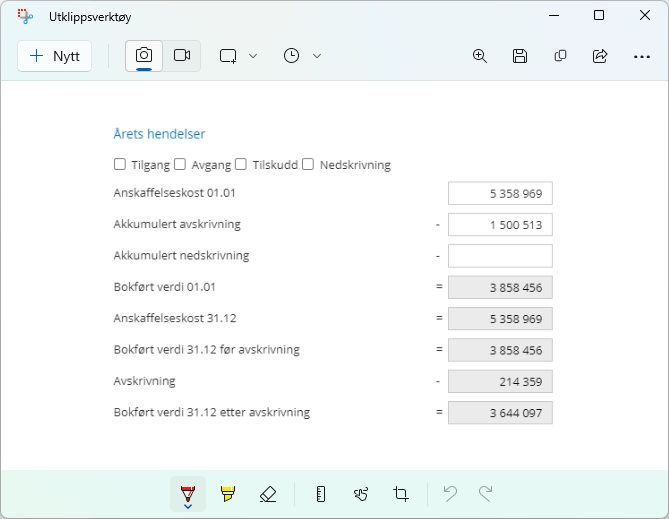Select the image crop tool
The image size is (669, 519).
click(401, 494)
